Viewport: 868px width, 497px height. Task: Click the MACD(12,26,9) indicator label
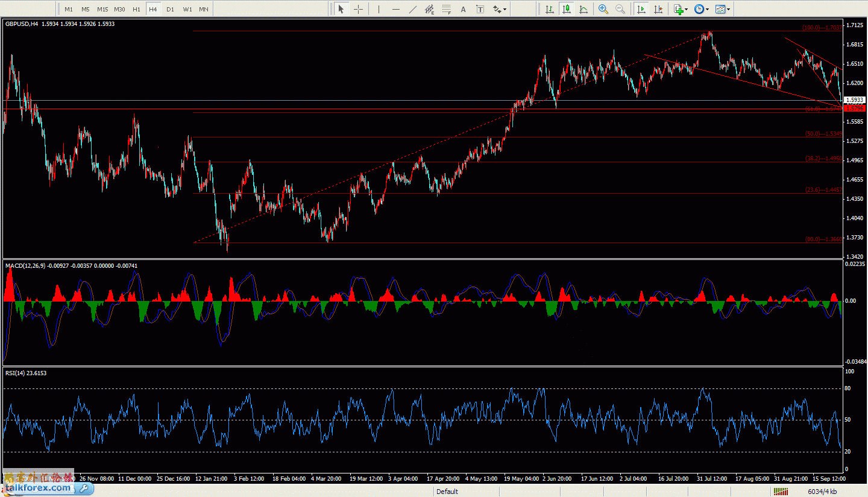(x=25, y=266)
